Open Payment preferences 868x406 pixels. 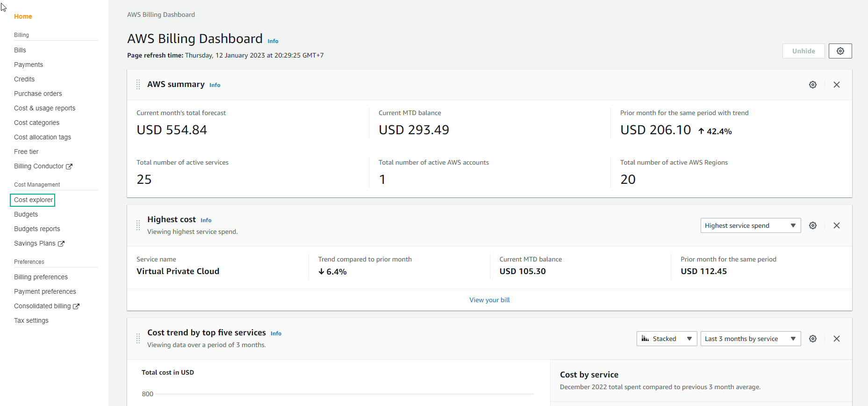pyautogui.click(x=45, y=291)
